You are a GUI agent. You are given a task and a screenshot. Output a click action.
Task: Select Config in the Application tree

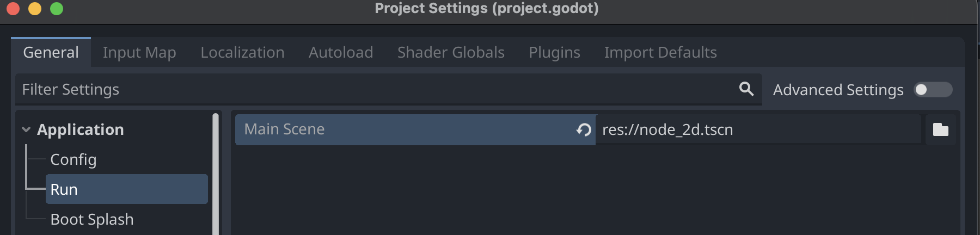73,159
